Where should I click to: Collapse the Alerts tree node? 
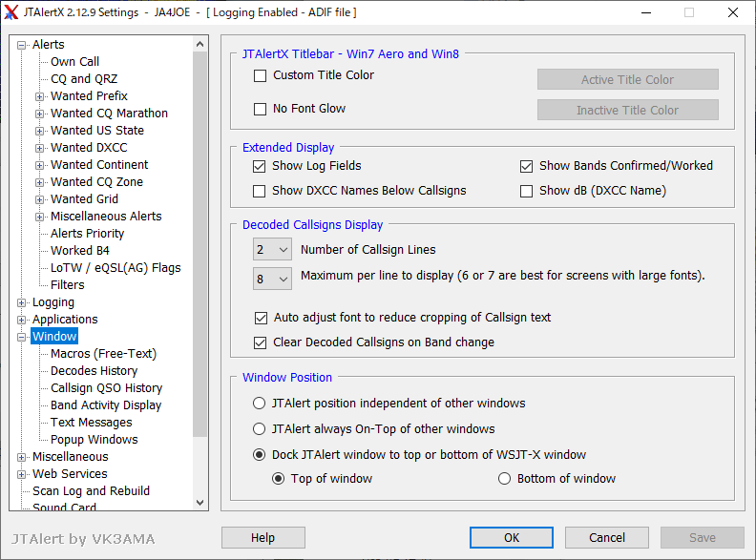[21, 45]
